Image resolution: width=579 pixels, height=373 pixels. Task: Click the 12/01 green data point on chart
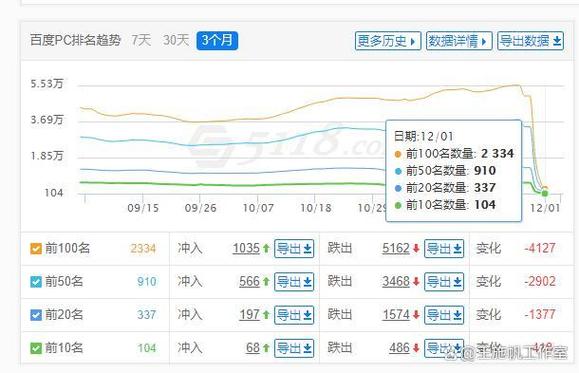545,194
